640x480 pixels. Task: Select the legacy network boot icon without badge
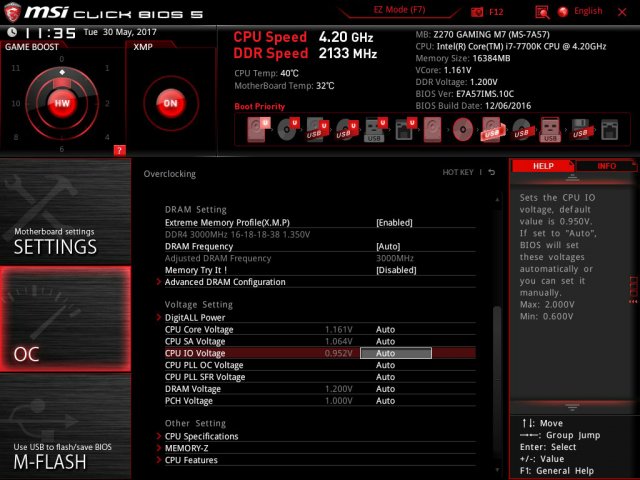(609, 130)
